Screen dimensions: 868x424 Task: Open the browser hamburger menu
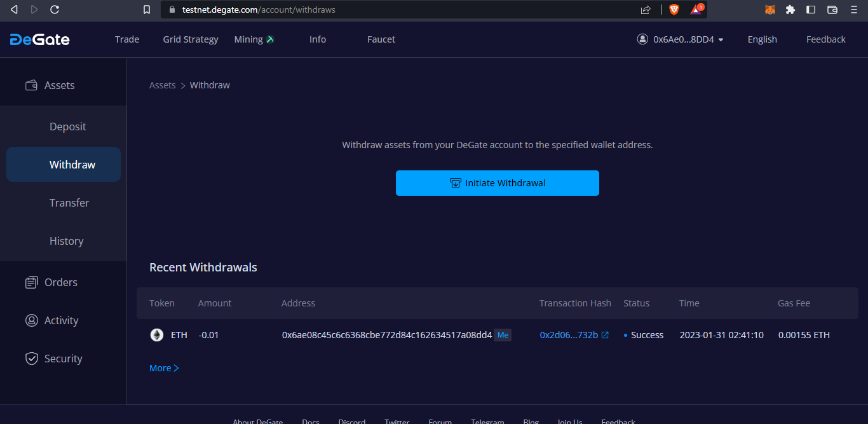pos(854,10)
